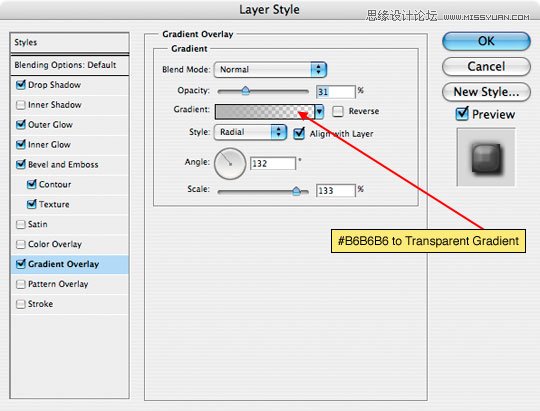Screen dimensions: 540x411
Task: Open the gradient picker arrow
Action: click(320, 112)
